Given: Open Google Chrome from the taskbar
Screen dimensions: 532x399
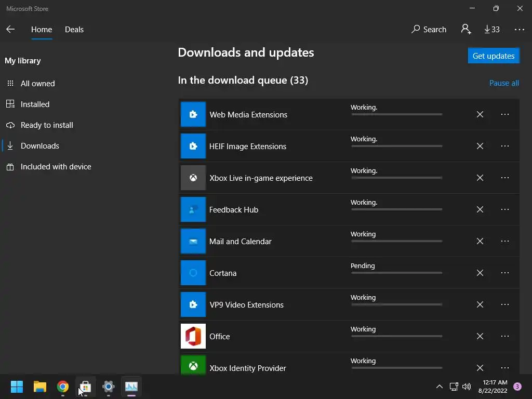Looking at the screenshot, I should [63, 387].
